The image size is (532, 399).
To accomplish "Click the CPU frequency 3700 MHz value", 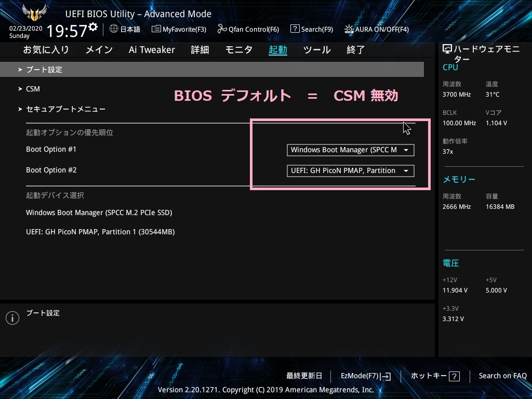I will 457,95.
